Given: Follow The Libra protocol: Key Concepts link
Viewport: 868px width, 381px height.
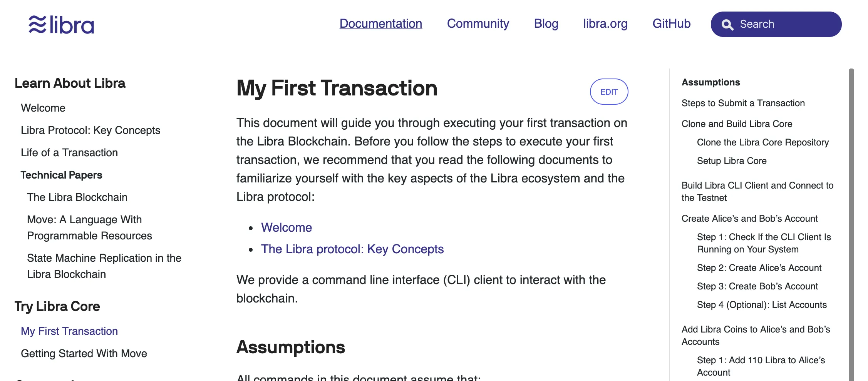Looking at the screenshot, I should pyautogui.click(x=352, y=249).
